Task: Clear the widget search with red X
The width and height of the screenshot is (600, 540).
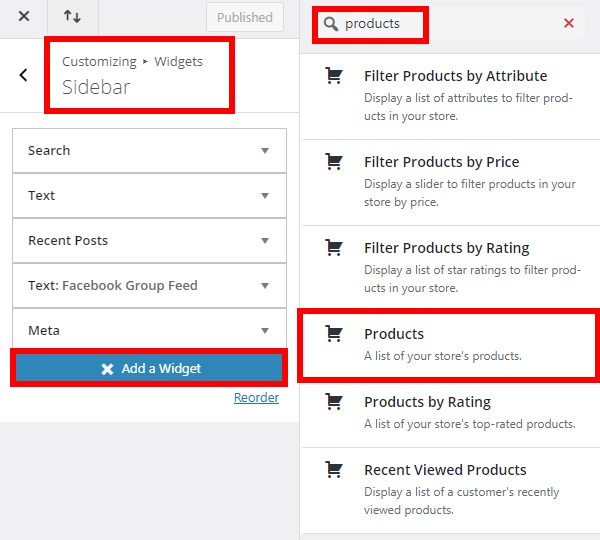Action: coord(569,23)
